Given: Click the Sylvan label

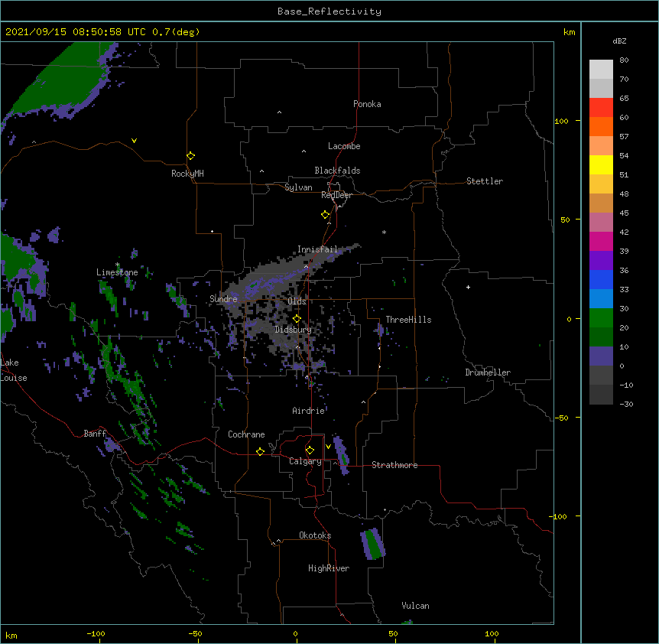Looking at the screenshot, I should [298, 187].
